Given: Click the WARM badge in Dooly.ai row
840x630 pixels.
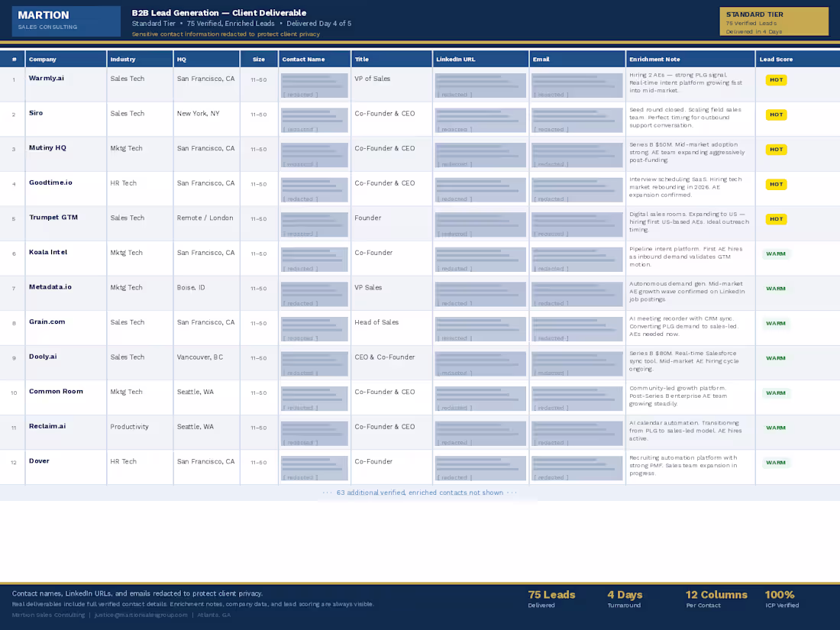Looking at the screenshot, I should (776, 358).
